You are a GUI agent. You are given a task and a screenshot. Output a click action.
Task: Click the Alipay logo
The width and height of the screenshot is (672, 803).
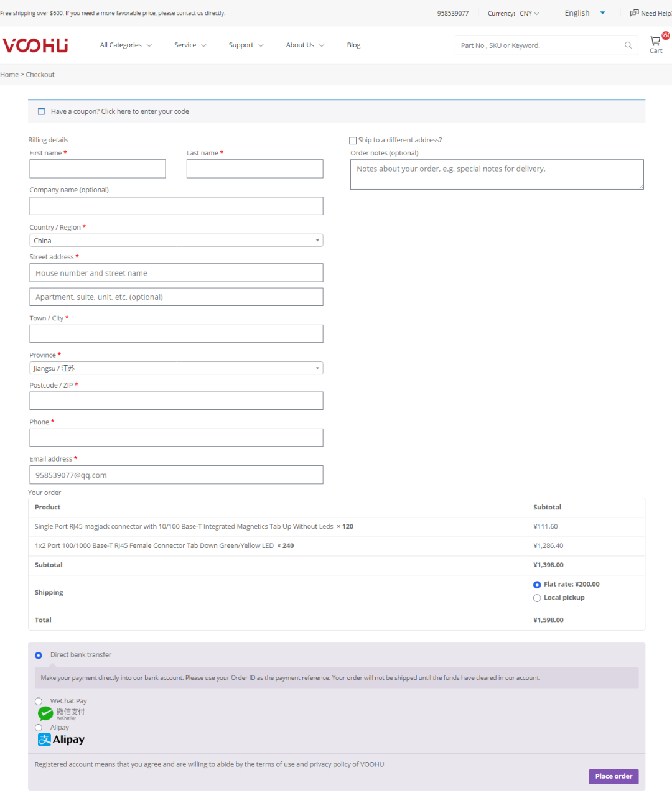(x=61, y=740)
